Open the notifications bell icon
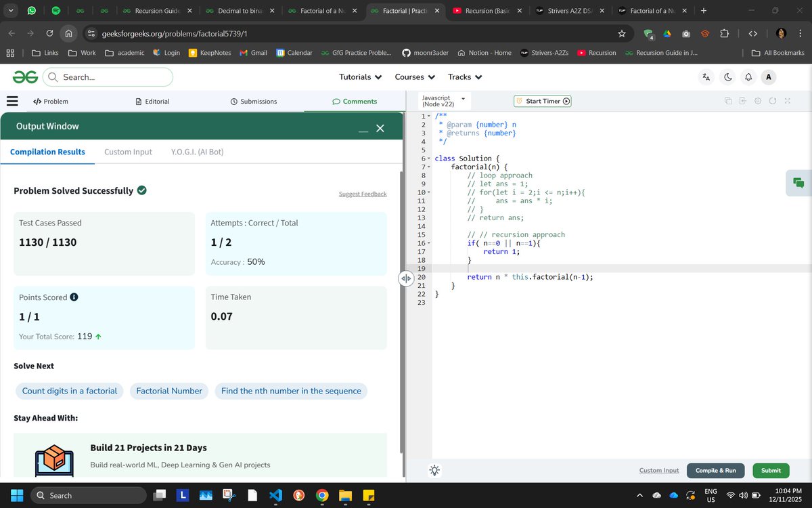The height and width of the screenshot is (508, 812). [x=748, y=77]
